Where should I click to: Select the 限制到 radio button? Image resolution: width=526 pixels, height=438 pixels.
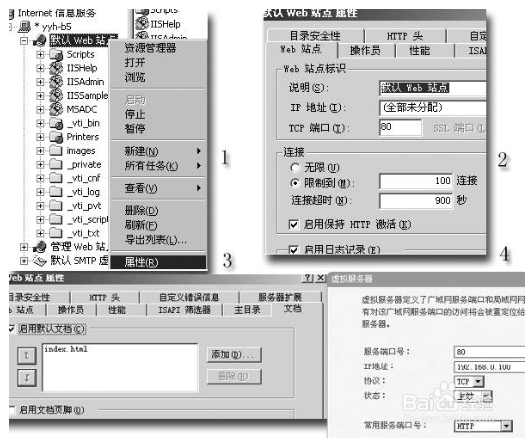click(x=295, y=183)
